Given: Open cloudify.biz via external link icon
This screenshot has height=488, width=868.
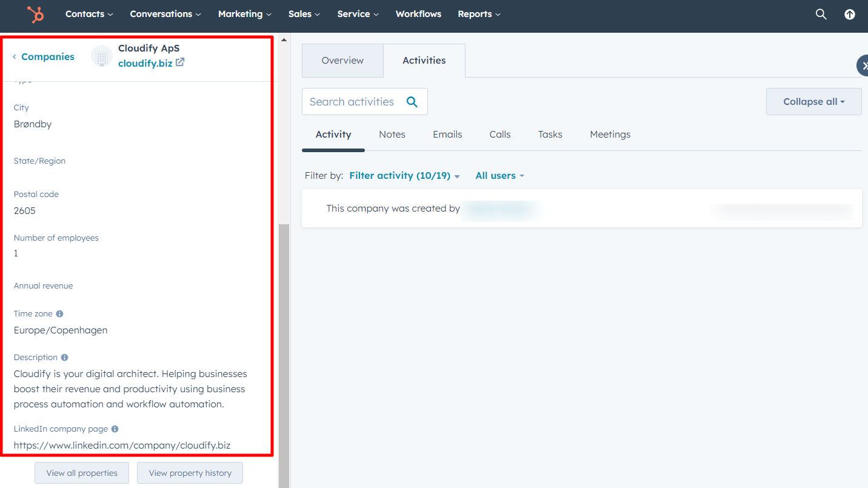Looking at the screenshot, I should point(179,62).
